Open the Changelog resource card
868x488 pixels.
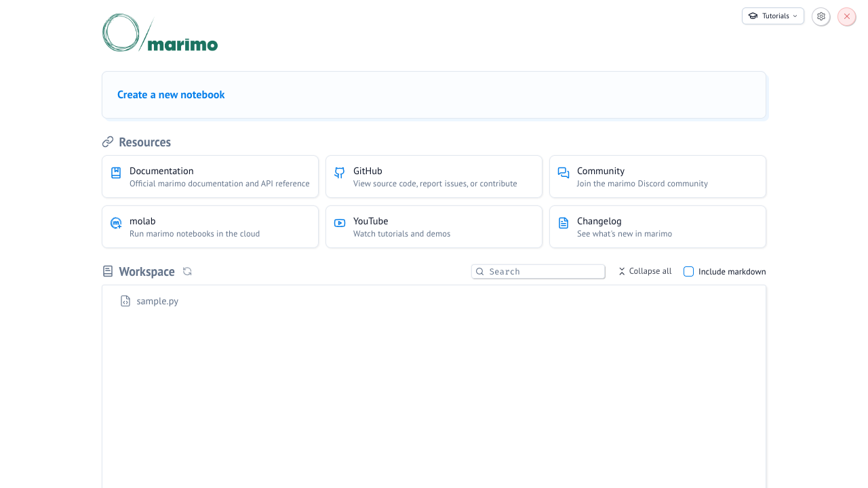click(x=658, y=227)
